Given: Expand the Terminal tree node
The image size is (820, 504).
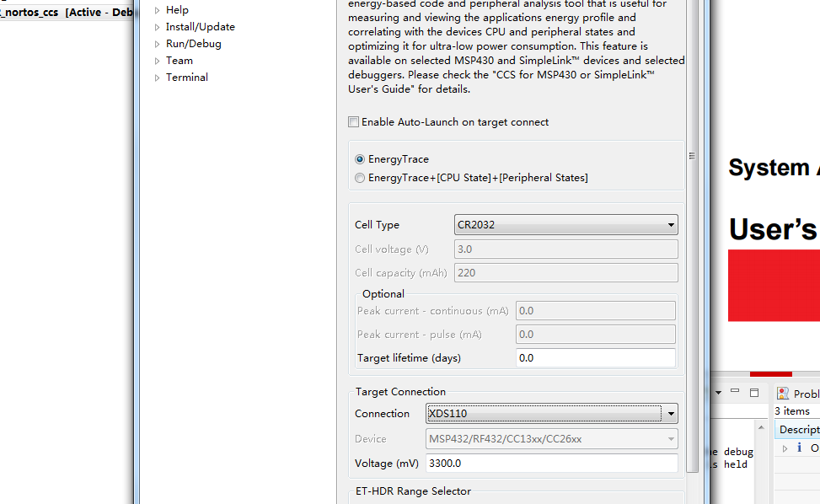Looking at the screenshot, I should click(x=157, y=78).
